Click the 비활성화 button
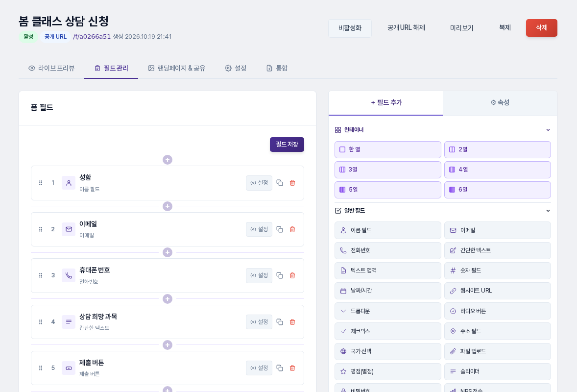Image resolution: width=577 pixels, height=392 pixels. click(x=350, y=28)
